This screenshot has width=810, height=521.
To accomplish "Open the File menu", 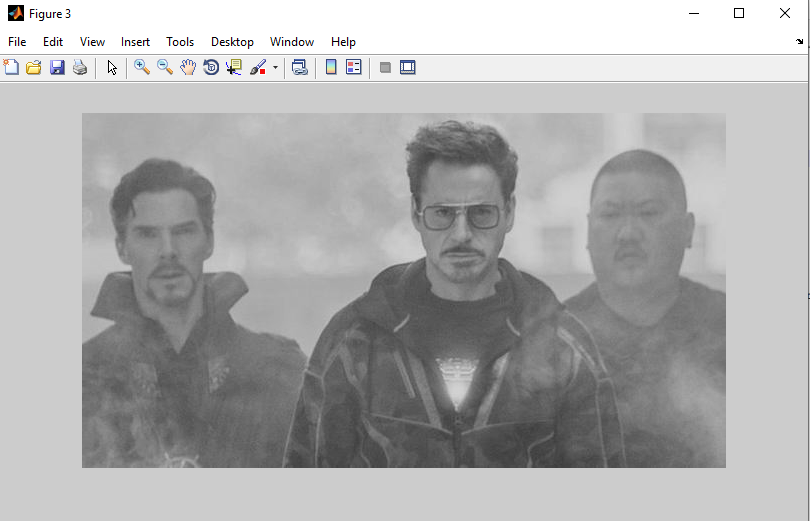I will (17, 42).
